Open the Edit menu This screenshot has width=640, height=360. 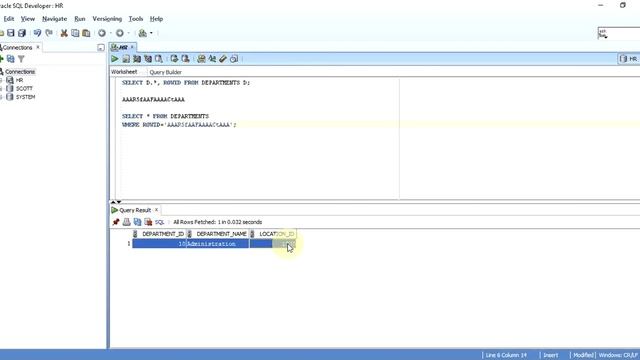click(9, 19)
